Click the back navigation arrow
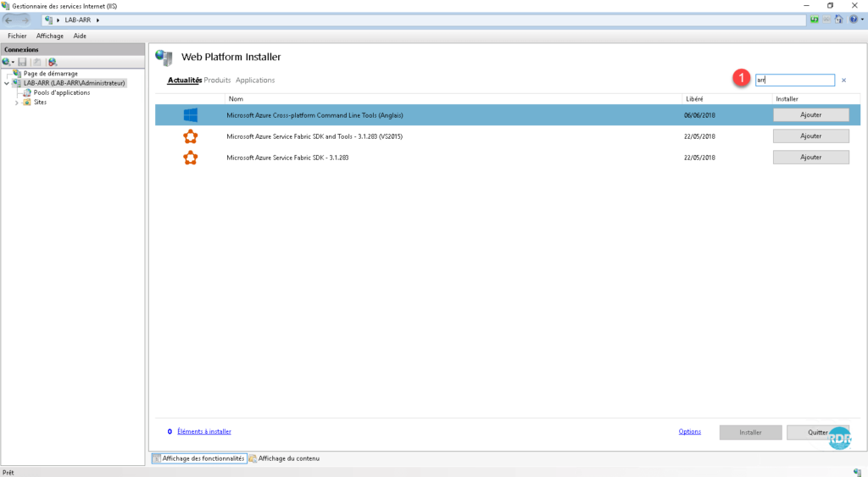Image resolution: width=868 pixels, height=477 pixels. coord(8,20)
